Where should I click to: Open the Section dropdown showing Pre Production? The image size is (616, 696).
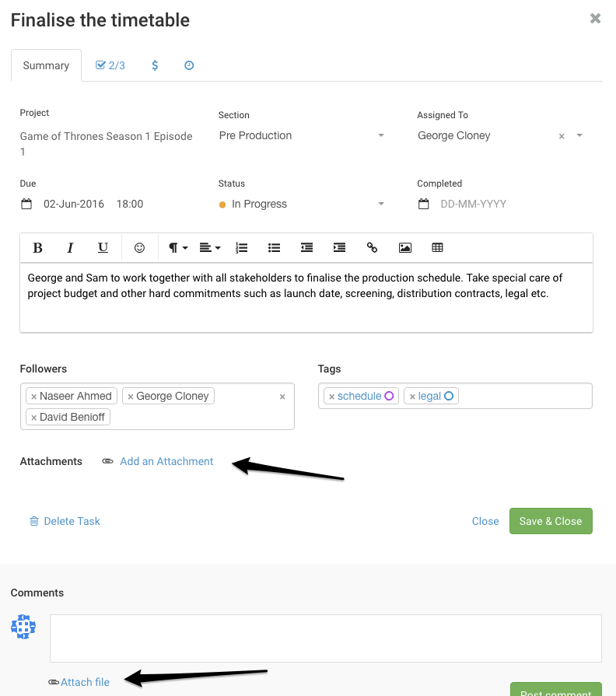pos(380,135)
